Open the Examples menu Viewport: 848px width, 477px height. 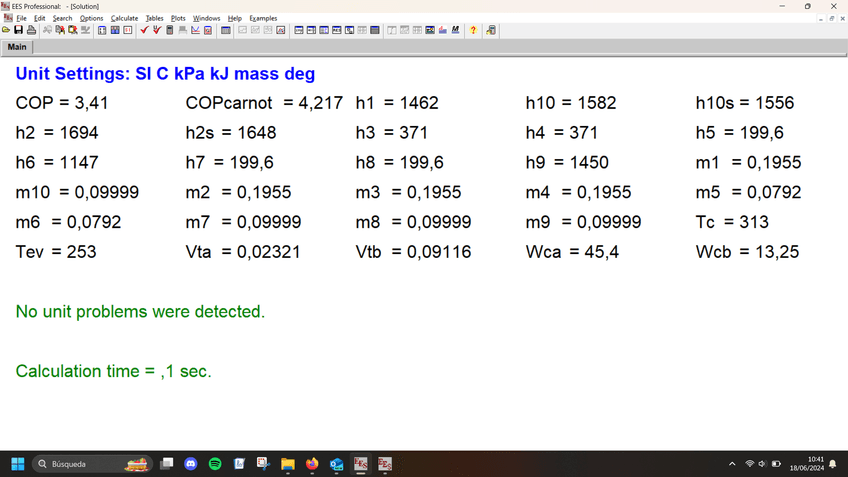point(263,18)
